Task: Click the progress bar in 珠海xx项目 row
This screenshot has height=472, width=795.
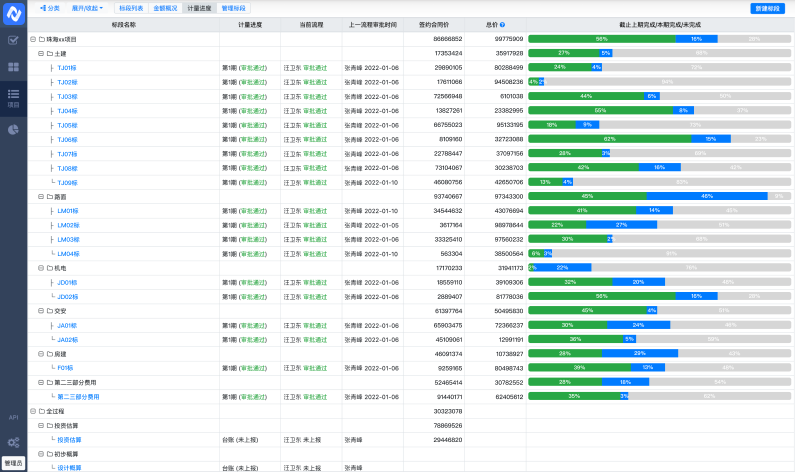Action: coord(658,39)
